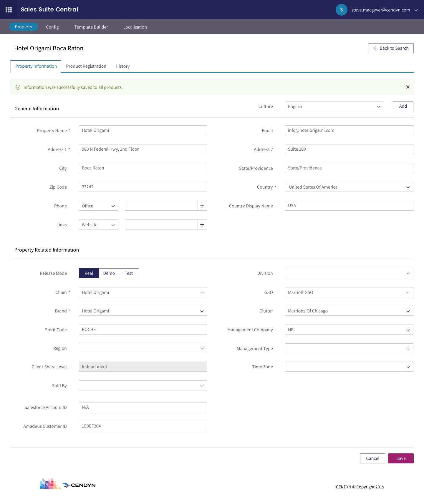The width and height of the screenshot is (424, 504).
Task: Set Release Mode to Test
Action: (129, 273)
